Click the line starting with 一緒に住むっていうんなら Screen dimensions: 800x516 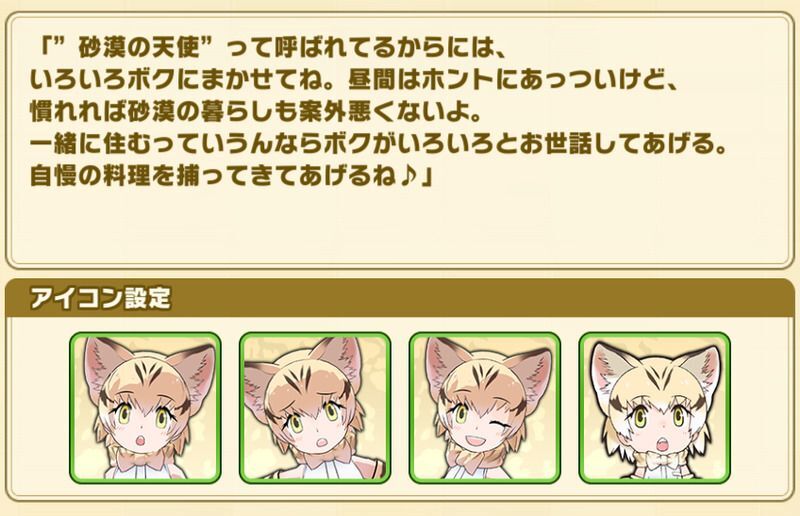coord(378,144)
